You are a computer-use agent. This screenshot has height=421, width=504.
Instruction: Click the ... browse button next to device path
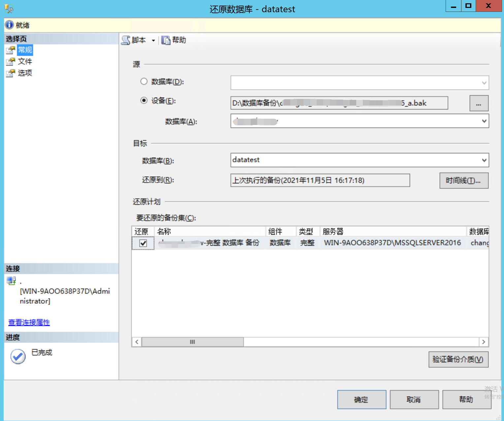(478, 103)
